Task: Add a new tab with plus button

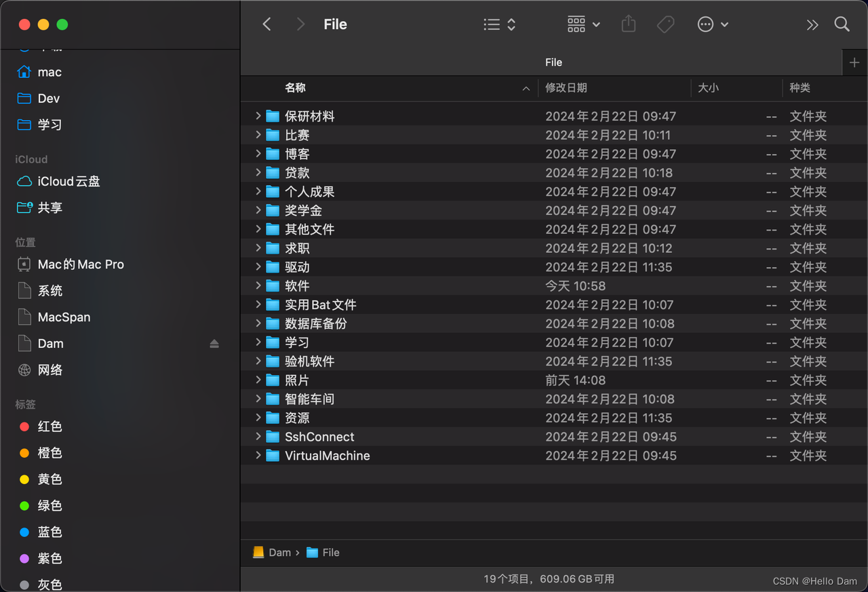Action: coord(854,62)
